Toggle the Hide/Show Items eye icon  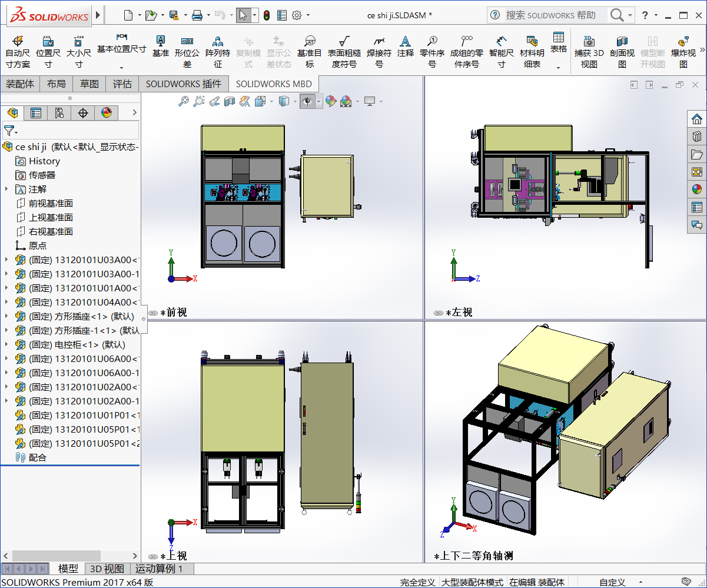point(308,101)
